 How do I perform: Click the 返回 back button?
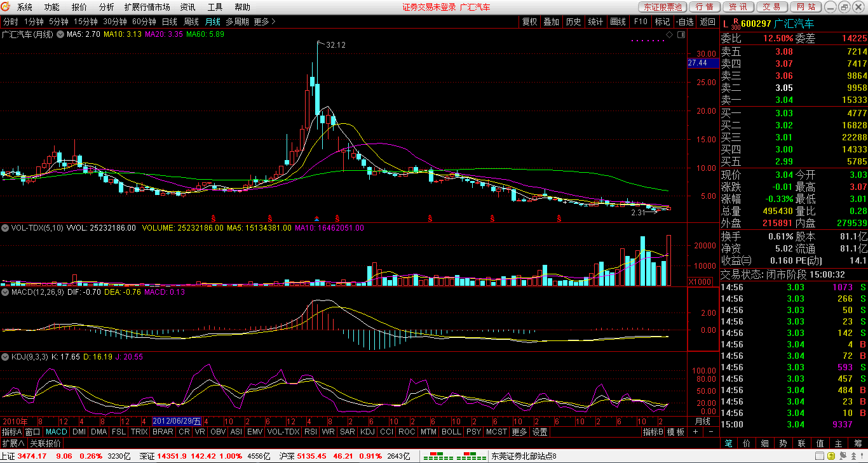tap(707, 22)
